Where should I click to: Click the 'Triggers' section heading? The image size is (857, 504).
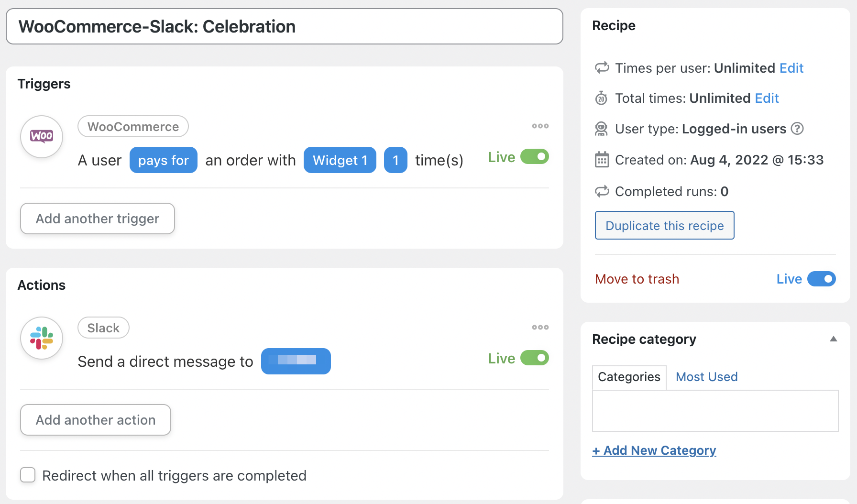coord(44,84)
